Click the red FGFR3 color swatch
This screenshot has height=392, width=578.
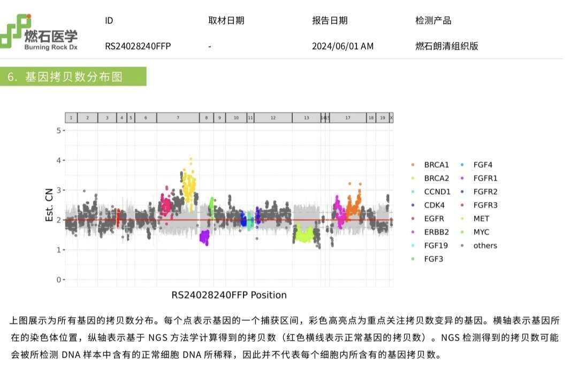coord(462,205)
